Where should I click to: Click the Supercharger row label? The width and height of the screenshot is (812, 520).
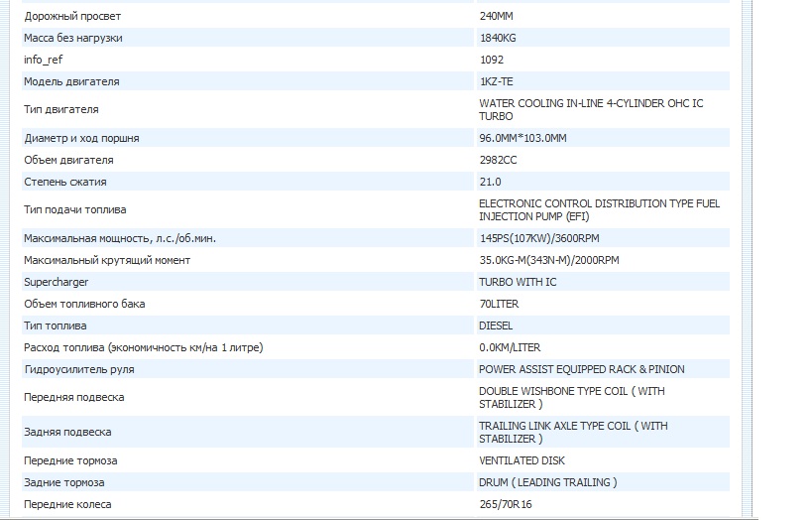pos(57,282)
